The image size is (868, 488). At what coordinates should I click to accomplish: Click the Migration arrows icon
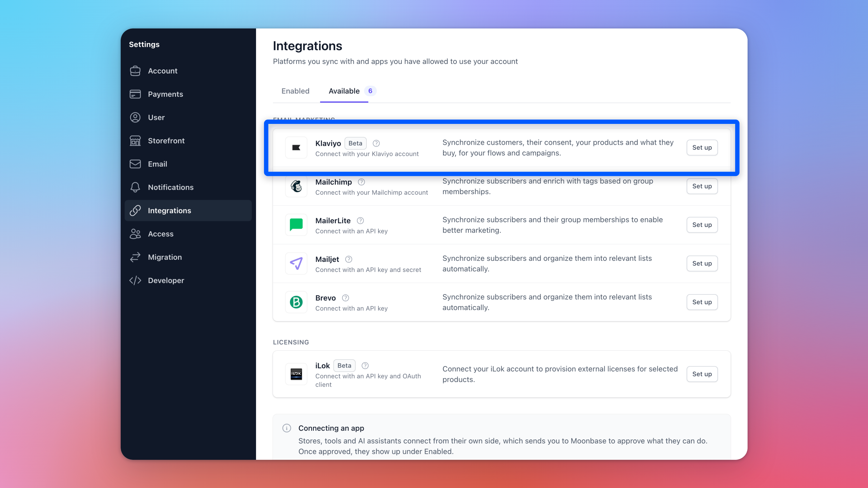pos(135,257)
